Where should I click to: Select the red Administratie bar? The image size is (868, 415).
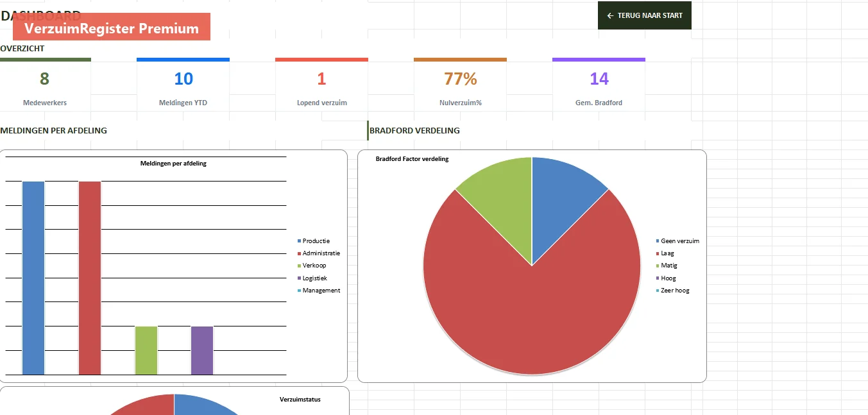[x=90, y=278]
